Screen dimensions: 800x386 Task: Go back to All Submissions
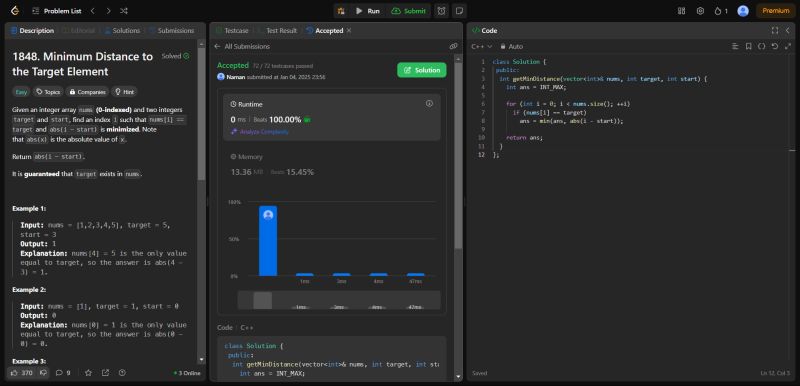242,46
